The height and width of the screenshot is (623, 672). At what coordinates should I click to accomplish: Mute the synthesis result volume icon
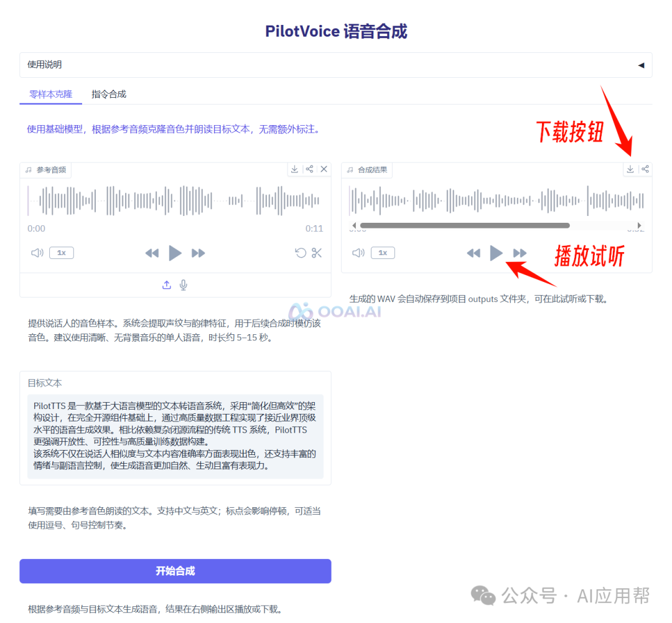click(x=358, y=253)
